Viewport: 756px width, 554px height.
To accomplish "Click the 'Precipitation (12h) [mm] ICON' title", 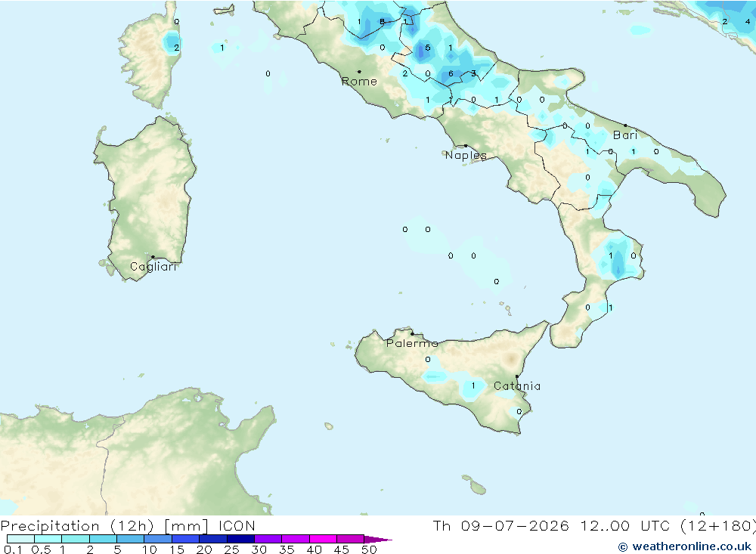I will point(128,525).
